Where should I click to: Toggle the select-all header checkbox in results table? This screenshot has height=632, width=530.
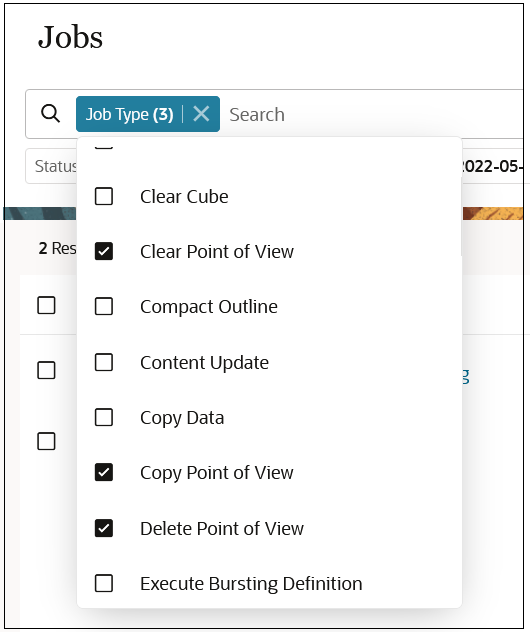[x=46, y=305]
